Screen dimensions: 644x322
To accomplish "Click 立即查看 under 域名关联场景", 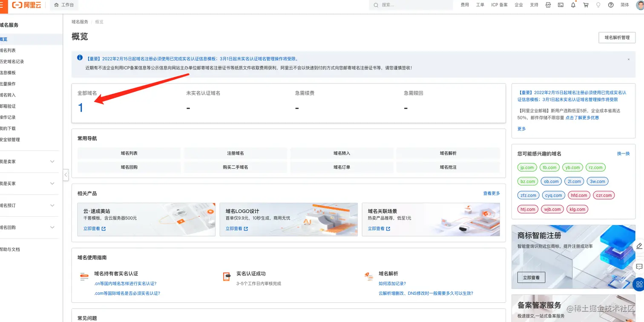I will pos(379,229).
